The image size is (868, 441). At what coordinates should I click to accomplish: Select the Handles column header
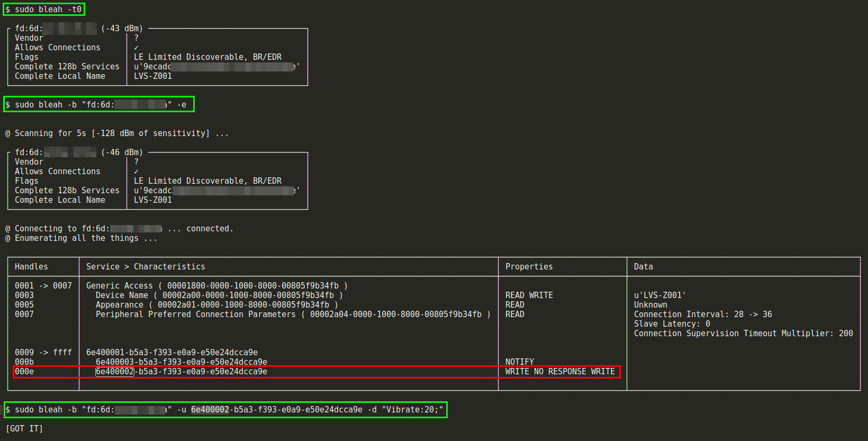coord(31,267)
